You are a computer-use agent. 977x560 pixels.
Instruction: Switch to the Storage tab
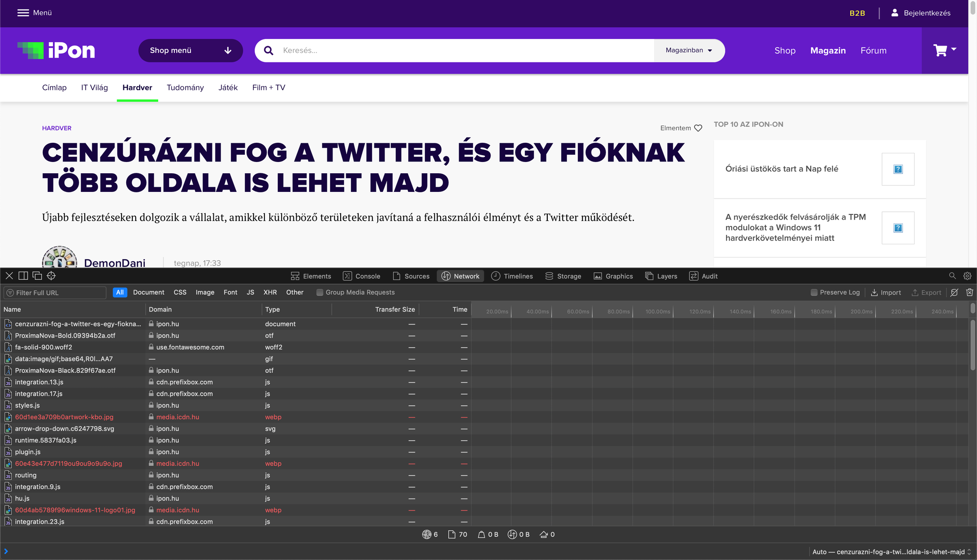[x=563, y=276]
